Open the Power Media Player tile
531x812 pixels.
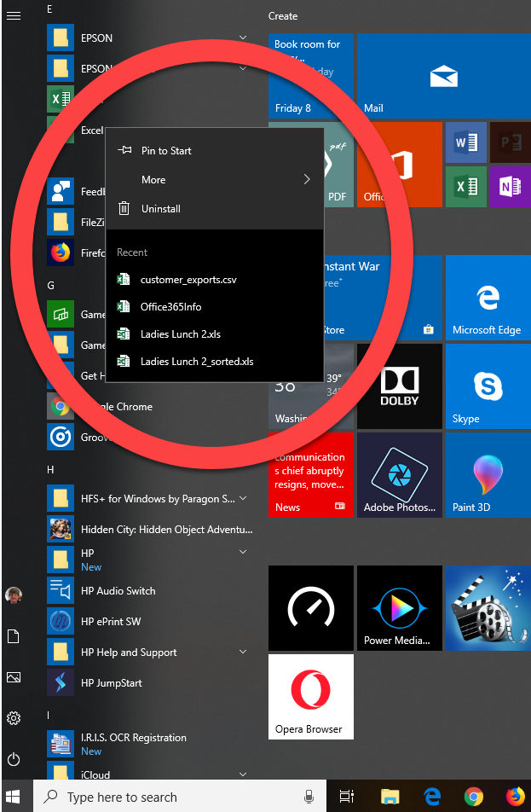pyautogui.click(x=400, y=608)
